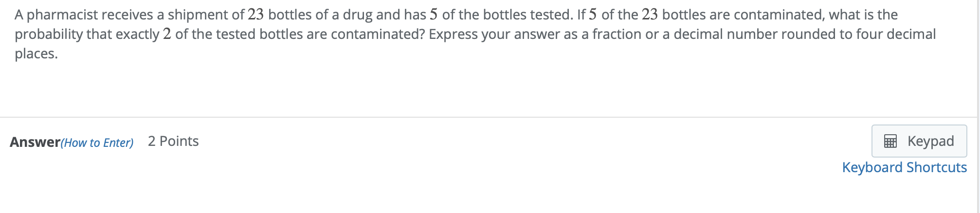Click the number 2 after exactly
Image resolution: width=980 pixels, height=213 pixels.
(167, 34)
